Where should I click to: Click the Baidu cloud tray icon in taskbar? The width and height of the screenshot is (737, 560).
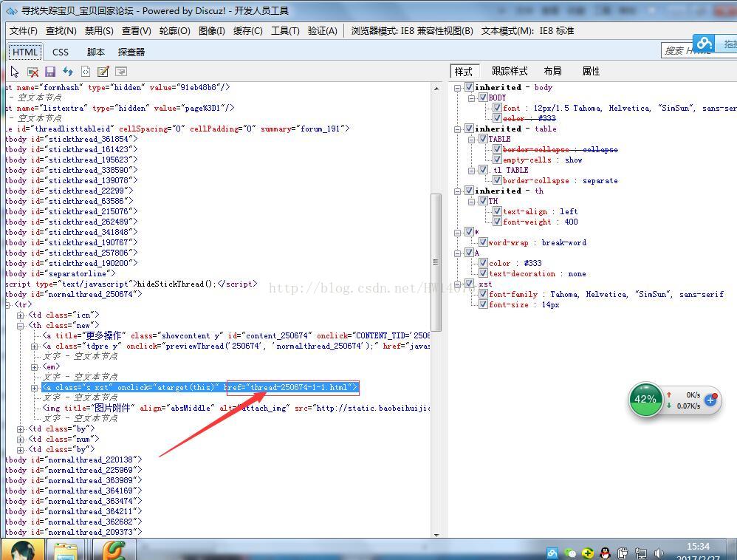[x=552, y=553]
